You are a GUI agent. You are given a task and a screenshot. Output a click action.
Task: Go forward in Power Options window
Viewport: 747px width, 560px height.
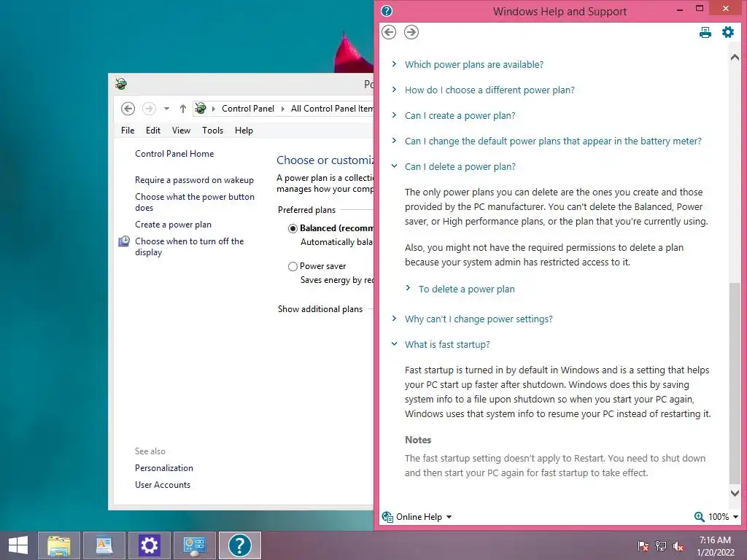149,109
